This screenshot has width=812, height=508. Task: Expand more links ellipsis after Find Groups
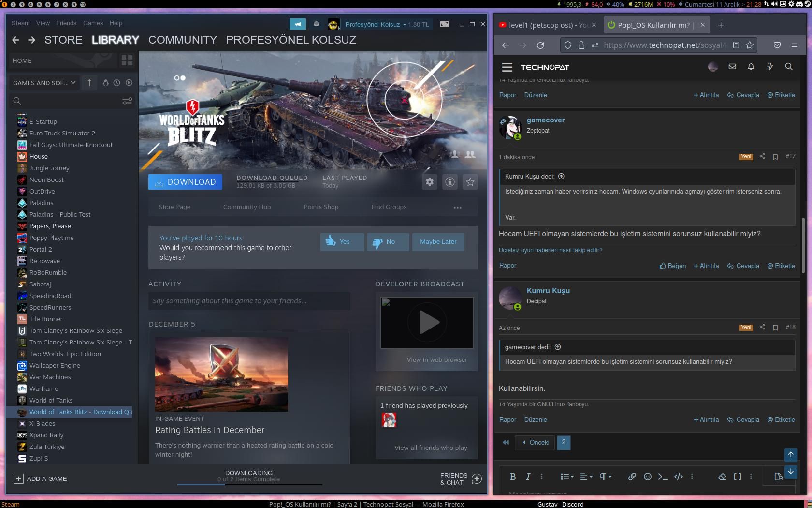pyautogui.click(x=458, y=207)
